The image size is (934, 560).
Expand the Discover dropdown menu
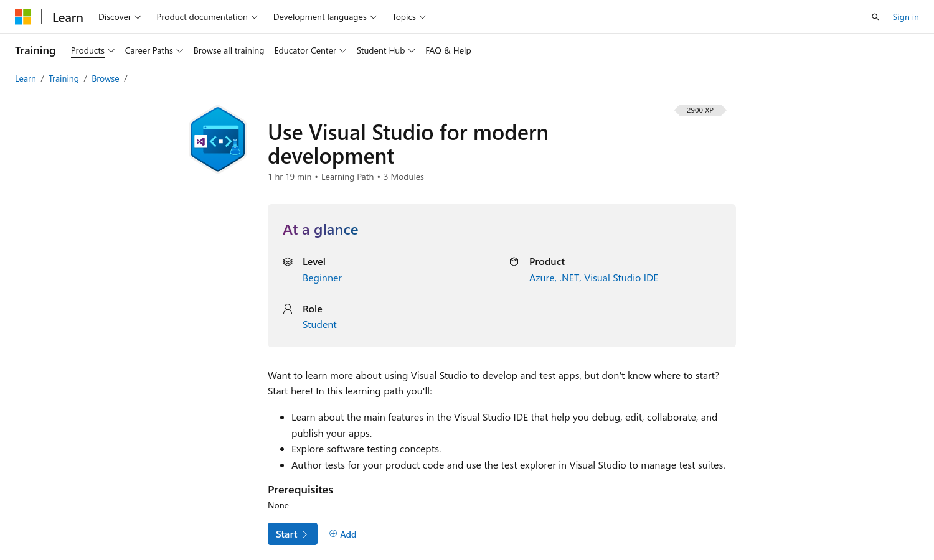pos(120,17)
